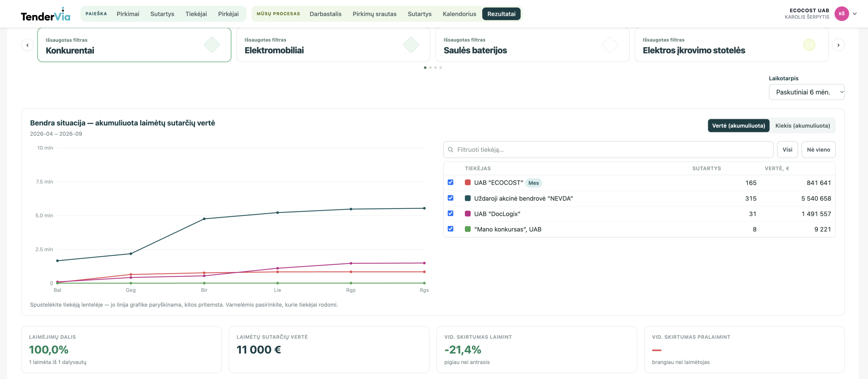Select the Saulės baterijos saved filter card
Viewport: 868px width, 379px height.
pyautogui.click(x=532, y=45)
